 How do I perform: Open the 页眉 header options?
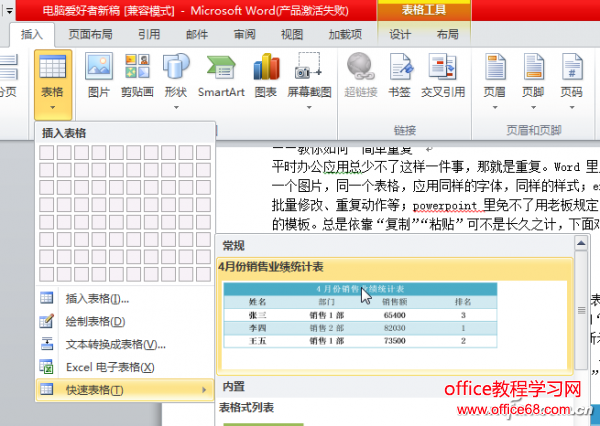coord(495,81)
